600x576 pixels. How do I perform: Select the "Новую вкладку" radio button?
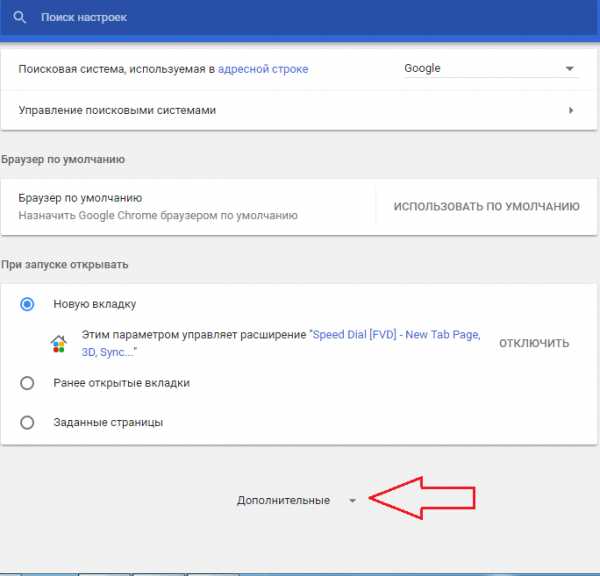pos(27,304)
